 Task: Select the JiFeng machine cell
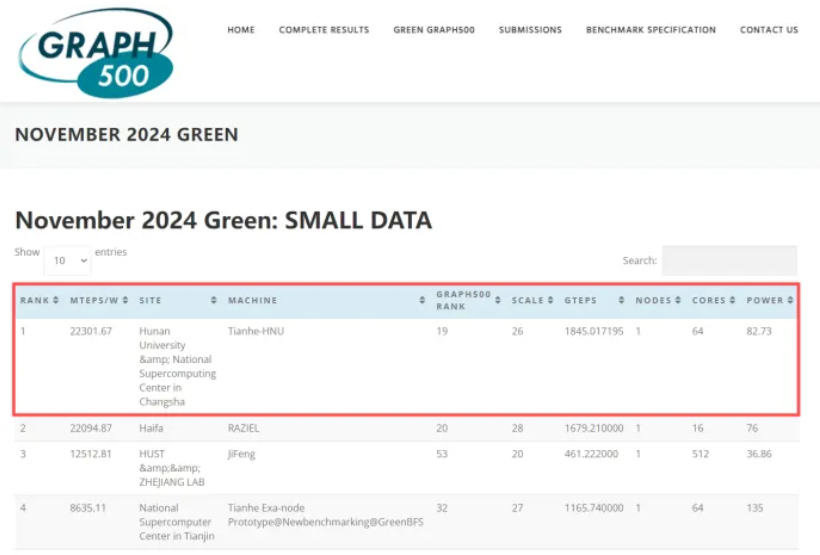(241, 454)
